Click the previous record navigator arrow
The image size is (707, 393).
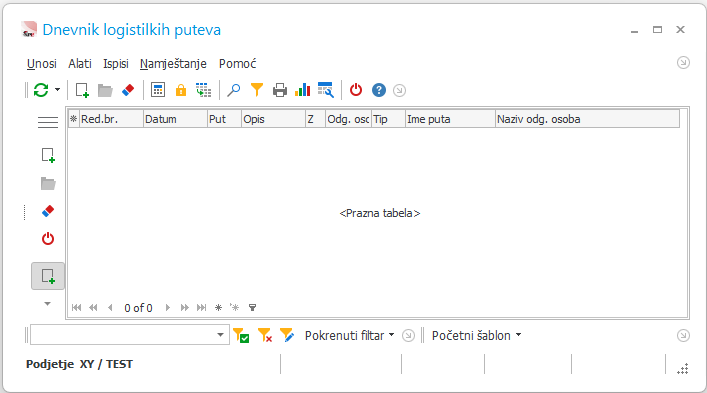pos(110,307)
